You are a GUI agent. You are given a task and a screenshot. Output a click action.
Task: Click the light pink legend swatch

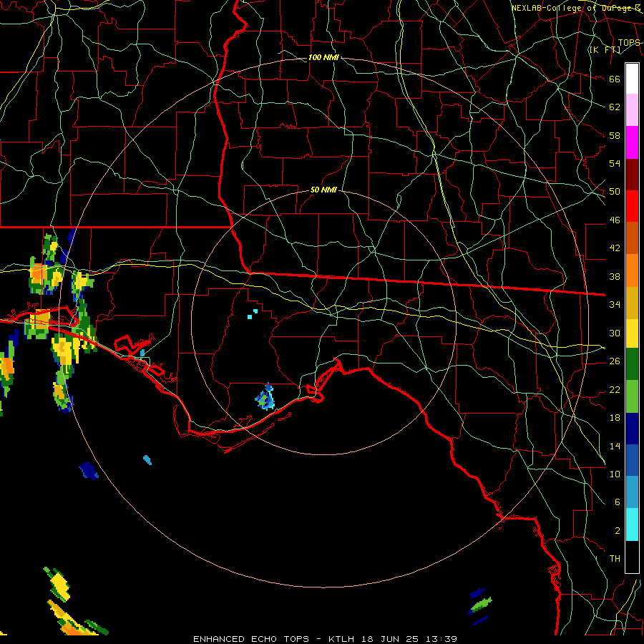[632, 110]
